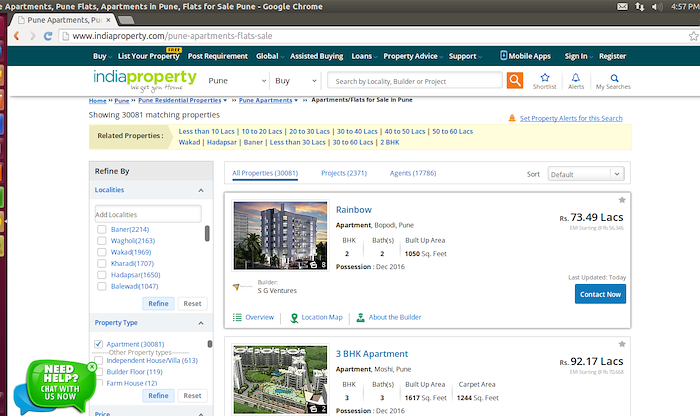Click the indiaproperty logo

pos(145,80)
